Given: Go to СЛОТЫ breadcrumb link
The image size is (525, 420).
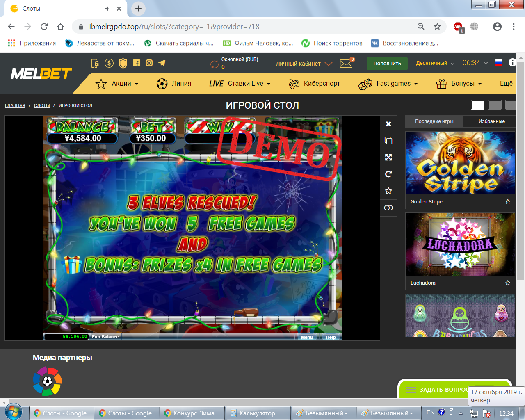Looking at the screenshot, I should point(42,105).
